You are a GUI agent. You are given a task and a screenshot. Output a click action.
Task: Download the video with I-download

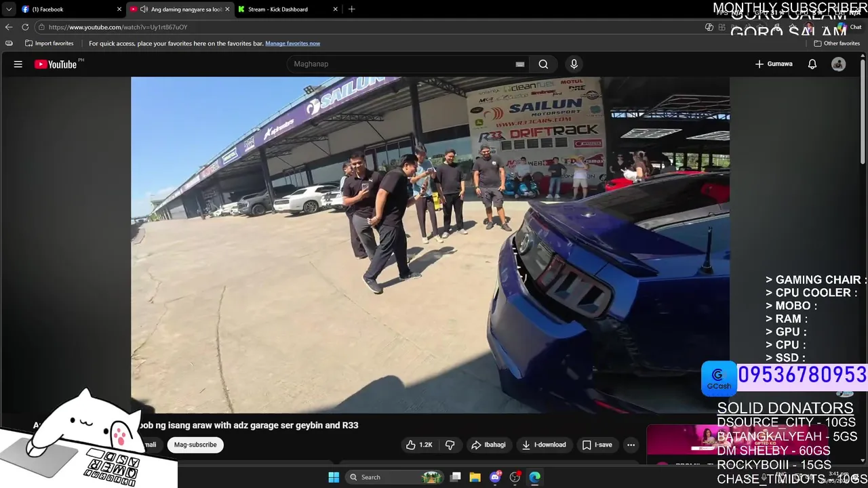click(544, 445)
